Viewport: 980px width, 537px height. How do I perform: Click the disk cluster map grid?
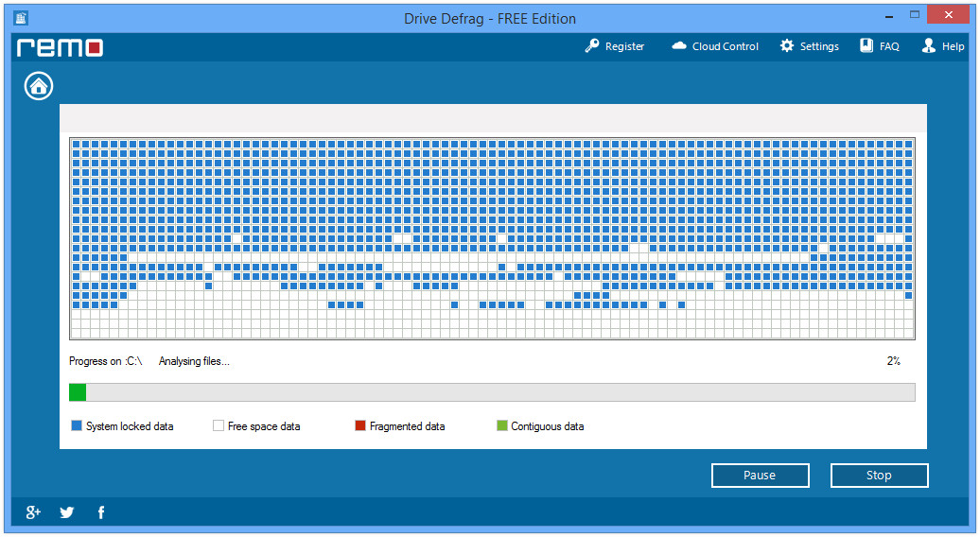492,238
